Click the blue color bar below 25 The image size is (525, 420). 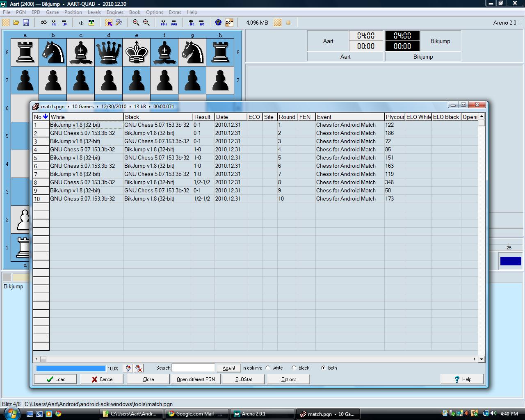pos(511,261)
